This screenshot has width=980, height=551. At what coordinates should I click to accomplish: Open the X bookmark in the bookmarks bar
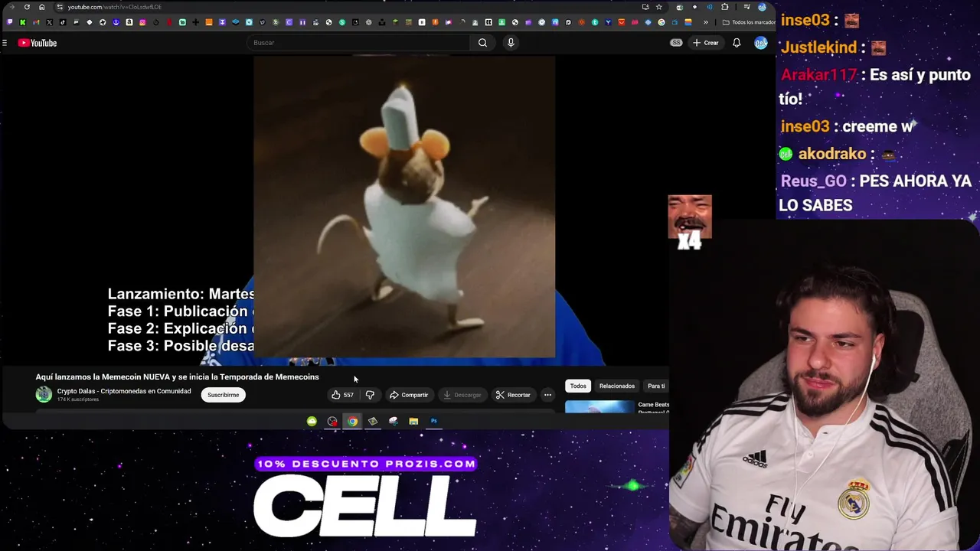(x=49, y=22)
